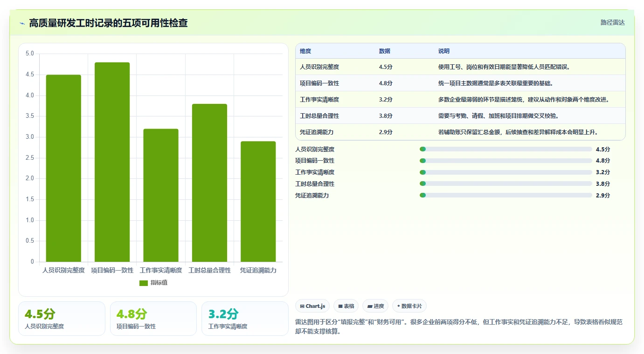The width and height of the screenshot is (644, 354).
Task: Click the icon before the page title
Action: tap(22, 23)
